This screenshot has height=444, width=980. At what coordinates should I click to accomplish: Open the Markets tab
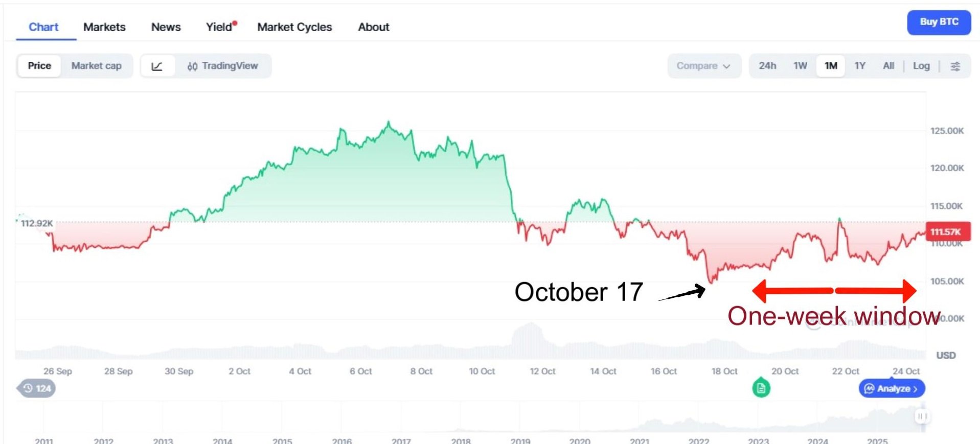[104, 27]
